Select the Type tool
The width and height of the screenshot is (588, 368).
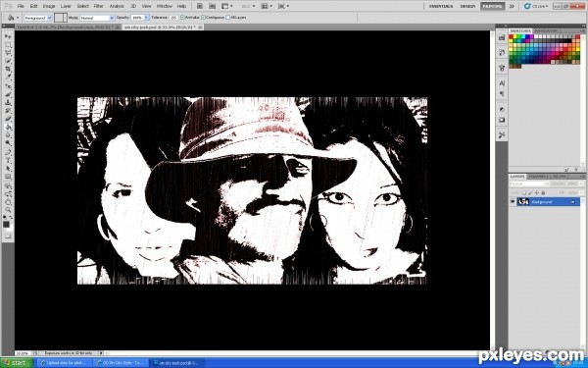click(8, 161)
